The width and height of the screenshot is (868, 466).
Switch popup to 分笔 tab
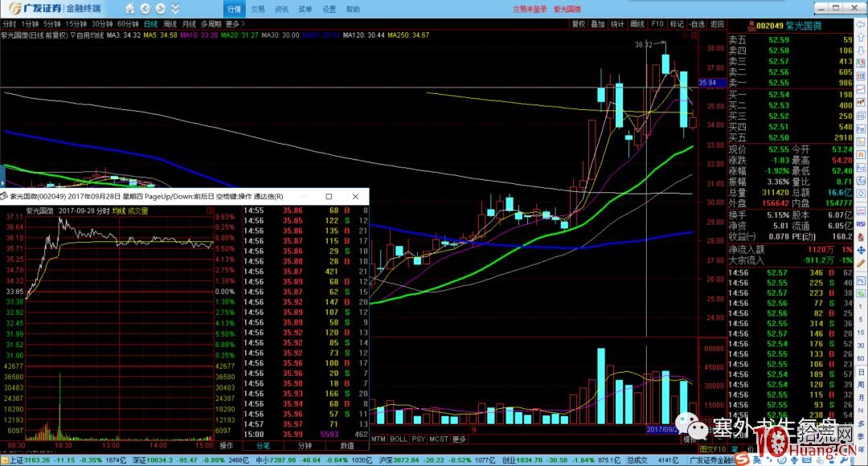click(x=263, y=446)
